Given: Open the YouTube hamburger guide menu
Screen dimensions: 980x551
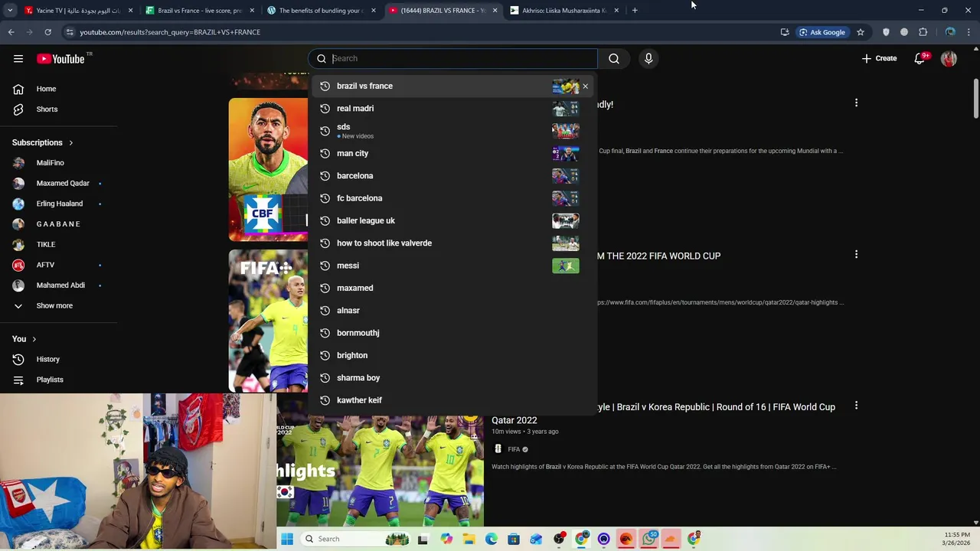Looking at the screenshot, I should point(18,58).
